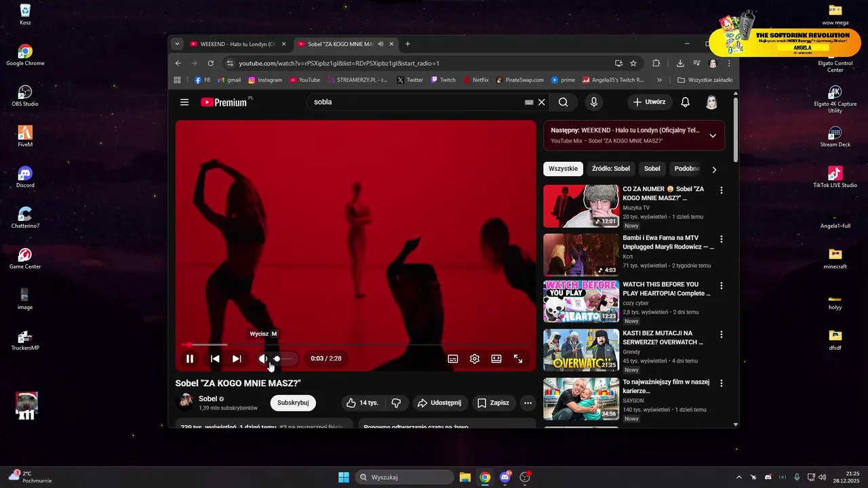Expand the hidden bookmarks chevron
Image resolution: width=868 pixels, height=488 pixels.
(x=659, y=80)
